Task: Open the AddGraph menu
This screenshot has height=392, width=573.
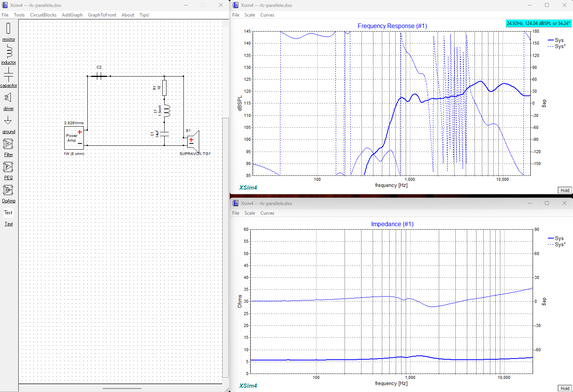Action: (x=72, y=15)
